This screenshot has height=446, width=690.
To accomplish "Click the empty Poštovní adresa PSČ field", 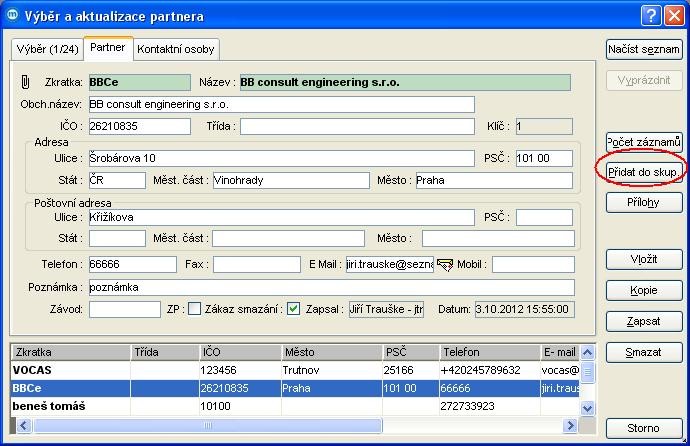I will (x=544, y=217).
